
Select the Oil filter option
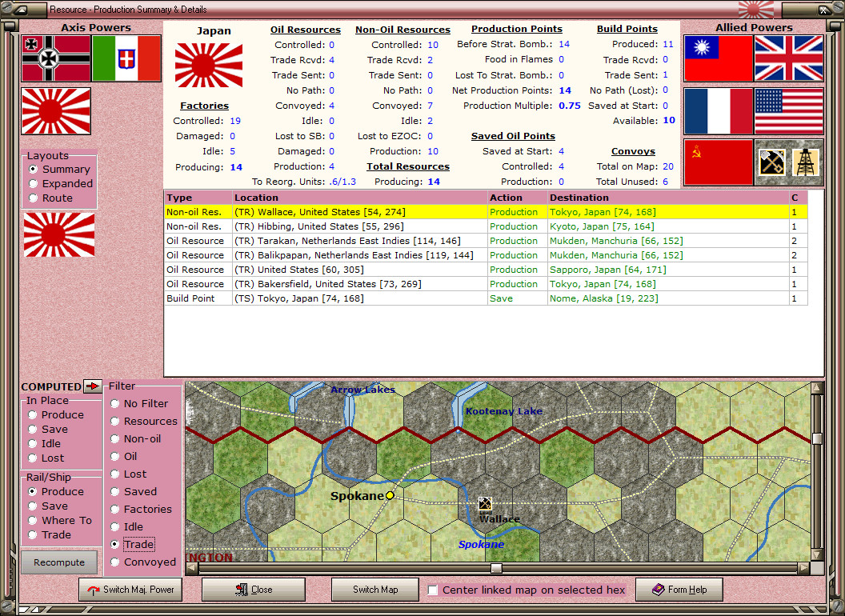114,456
